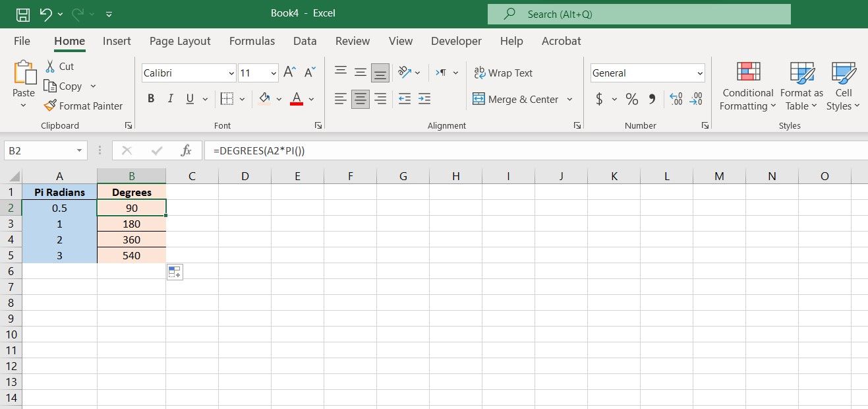
Task: Open the Developer tab
Action: point(456,41)
